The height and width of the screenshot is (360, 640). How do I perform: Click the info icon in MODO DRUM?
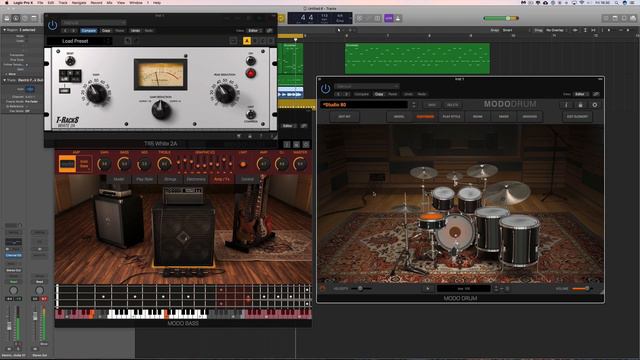566,105
